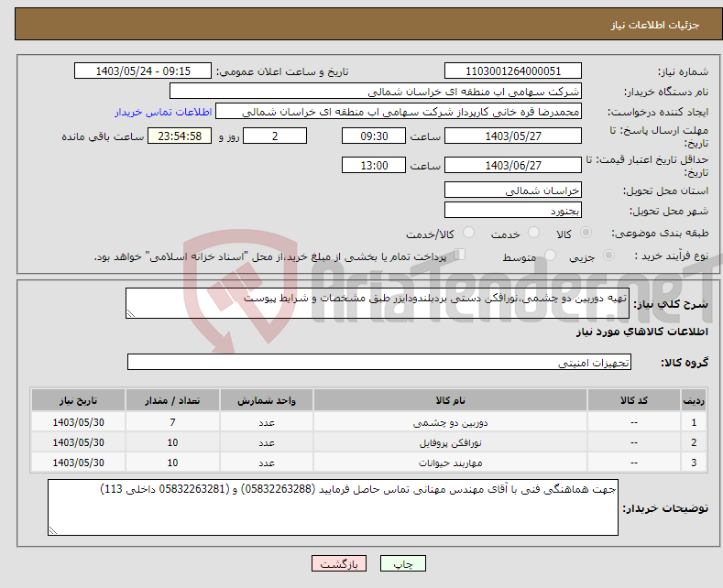The height and width of the screenshot is (588, 723).
Task: Click the resize handle of شرح کلی نیاز box
Action: click(x=131, y=314)
